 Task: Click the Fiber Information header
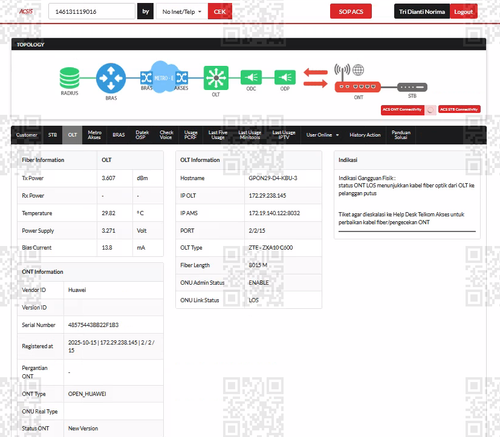(x=43, y=160)
